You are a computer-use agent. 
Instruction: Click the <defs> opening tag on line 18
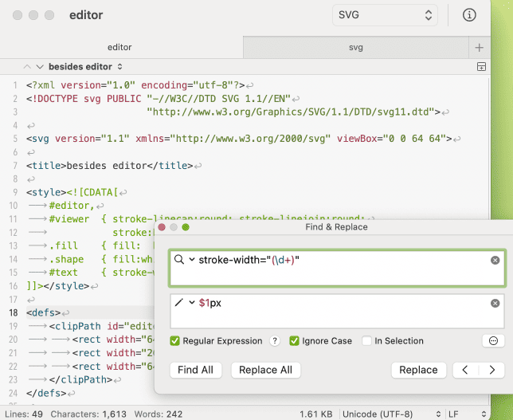pyautogui.click(x=44, y=312)
